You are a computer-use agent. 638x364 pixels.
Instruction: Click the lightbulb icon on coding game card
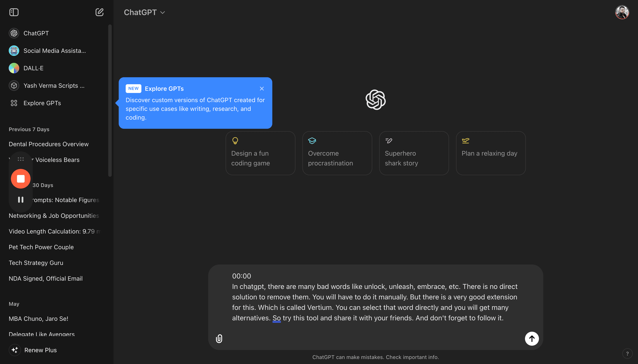(x=235, y=141)
